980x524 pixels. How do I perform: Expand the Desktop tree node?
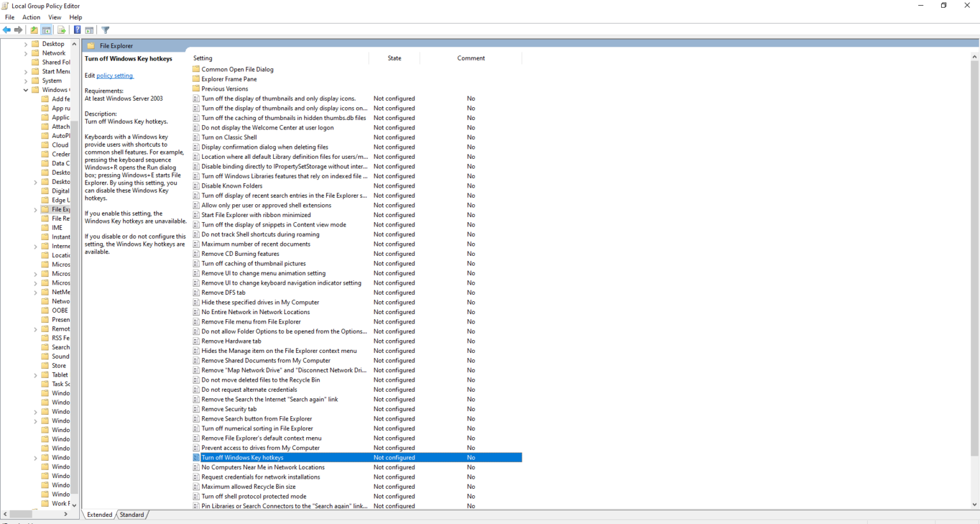[26, 43]
